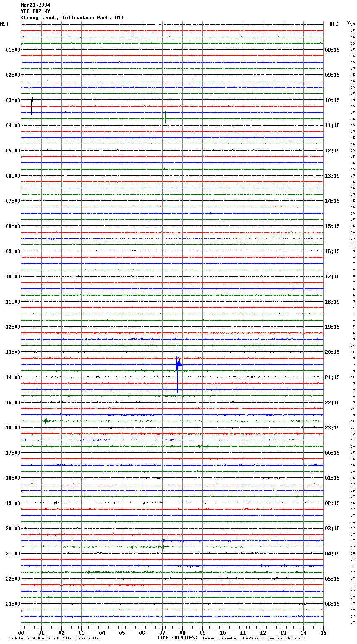Image resolution: width=357 pixels, height=644 pixels.
Task: Click the TIME (MINUTES) axis title
Action: [177, 638]
